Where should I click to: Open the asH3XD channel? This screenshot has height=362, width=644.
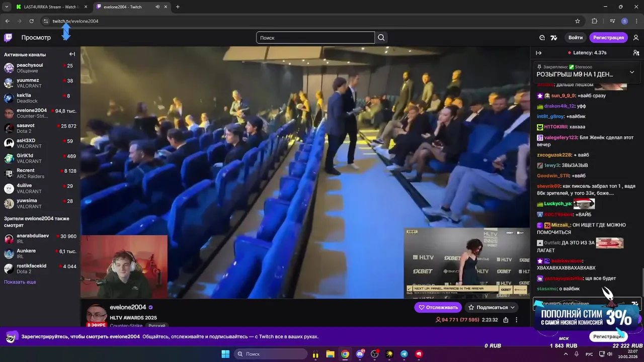pyautogui.click(x=40, y=143)
